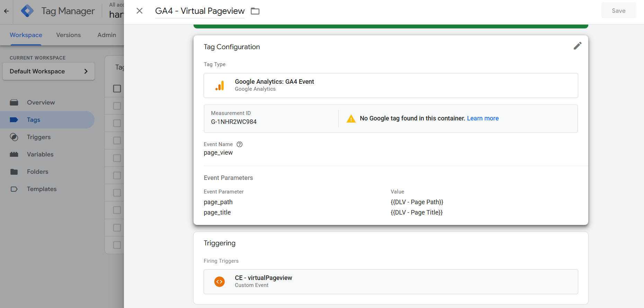The image size is (644, 308).
Task: Open the Versions tab
Action: tap(69, 35)
